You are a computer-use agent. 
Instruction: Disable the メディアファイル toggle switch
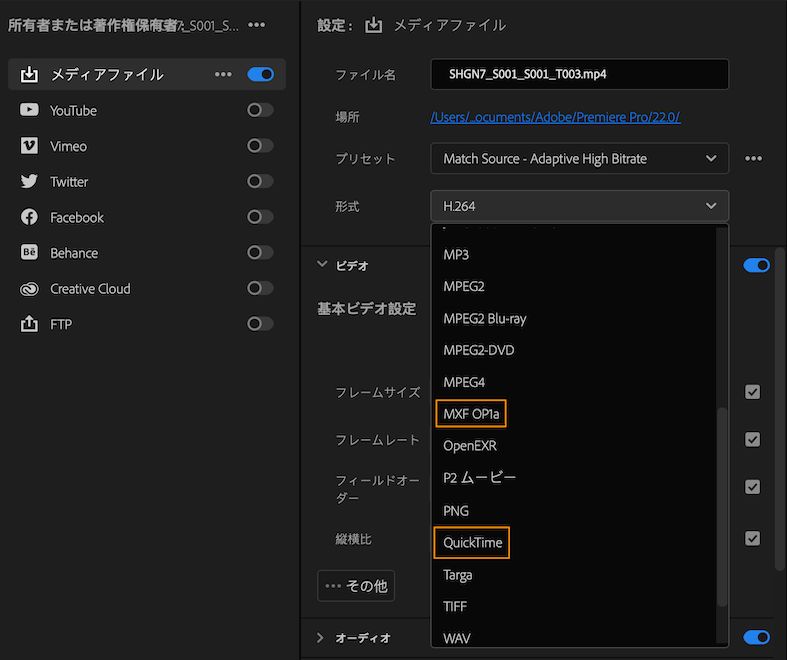pos(260,74)
